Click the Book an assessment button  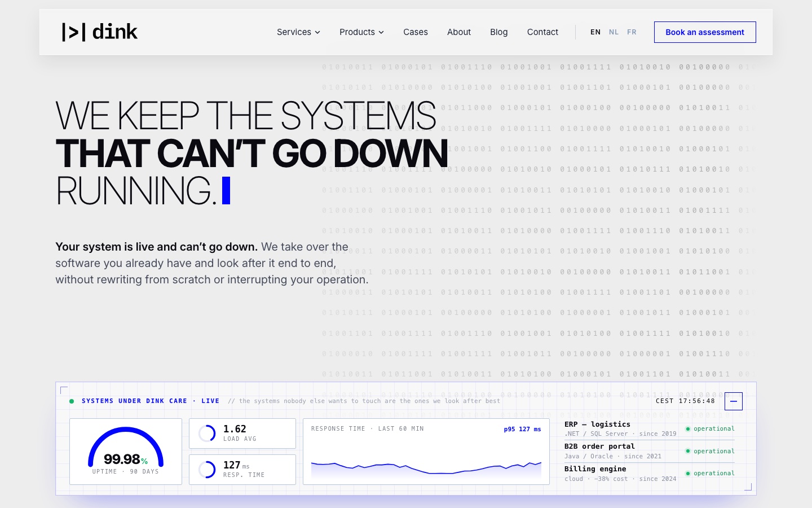tap(705, 32)
